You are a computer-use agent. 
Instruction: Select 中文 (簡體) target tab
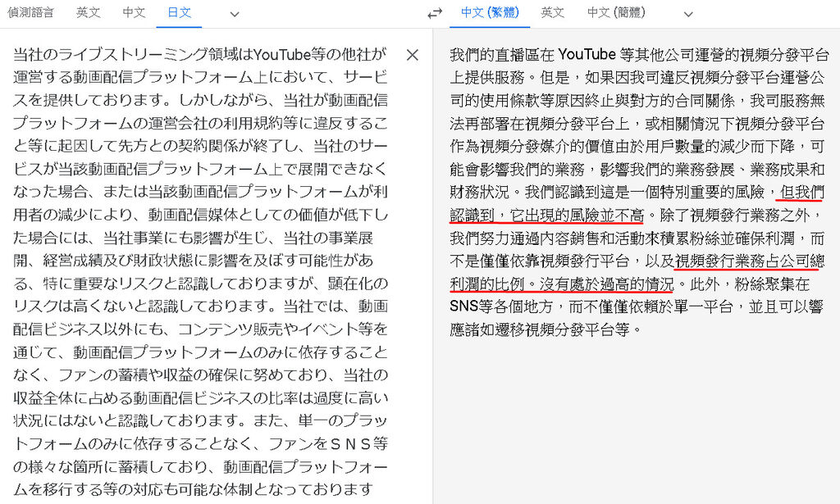616,12
